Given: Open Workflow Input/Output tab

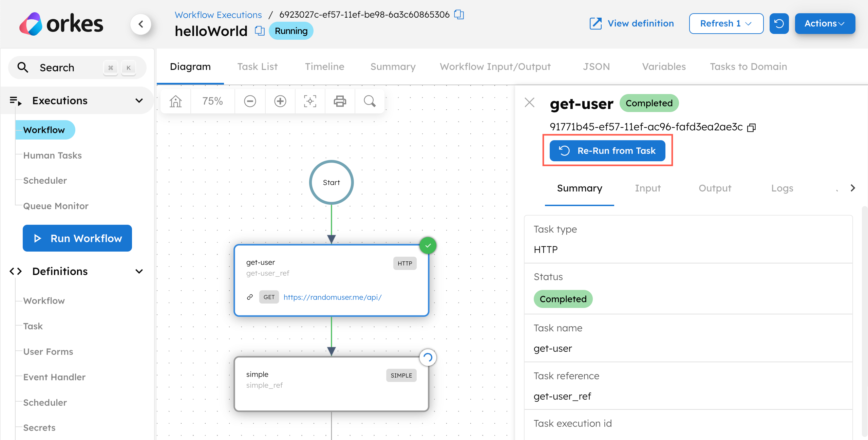Looking at the screenshot, I should tap(495, 67).
